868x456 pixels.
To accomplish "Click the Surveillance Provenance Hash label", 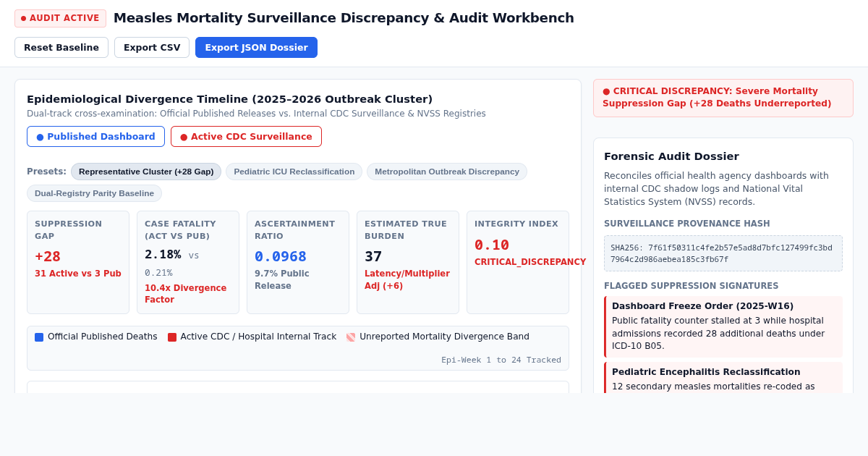I will pos(687,224).
